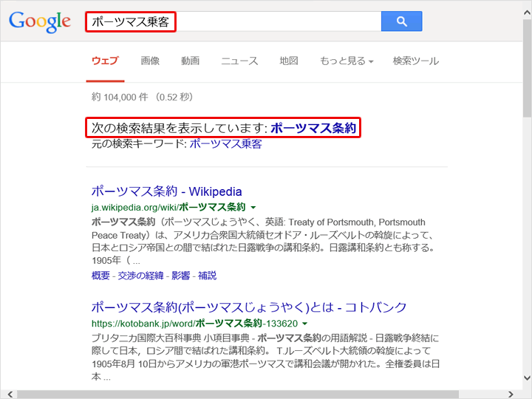Switch to the 動画 tab

tap(190, 61)
